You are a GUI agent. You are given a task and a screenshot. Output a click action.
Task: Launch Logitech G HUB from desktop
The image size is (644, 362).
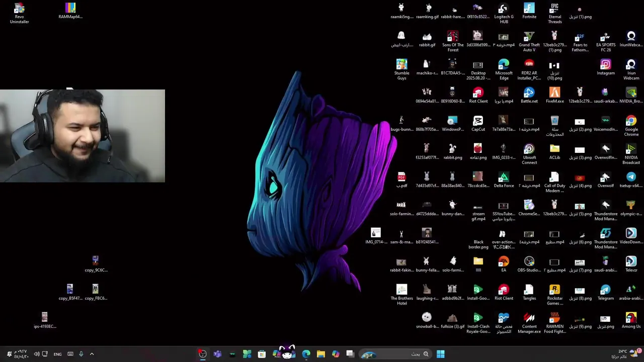504,14
